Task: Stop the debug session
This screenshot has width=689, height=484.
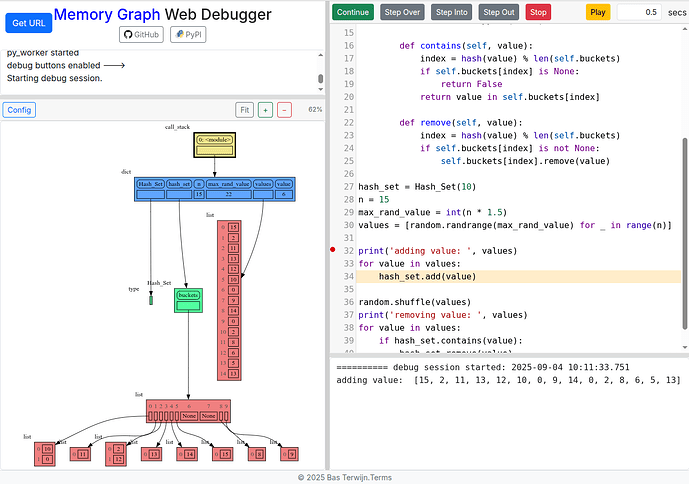Action: (538, 12)
